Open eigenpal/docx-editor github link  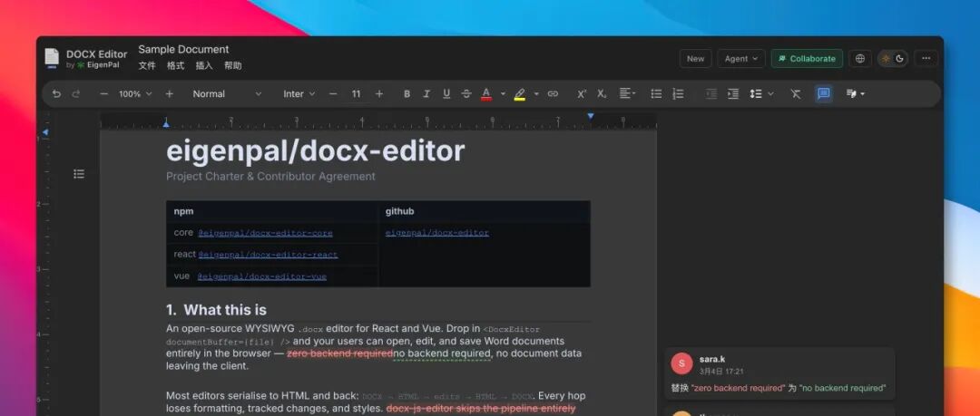436,233
